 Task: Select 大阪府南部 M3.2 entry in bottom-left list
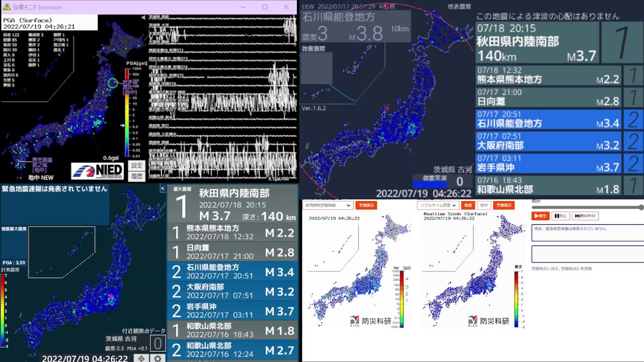click(x=233, y=291)
